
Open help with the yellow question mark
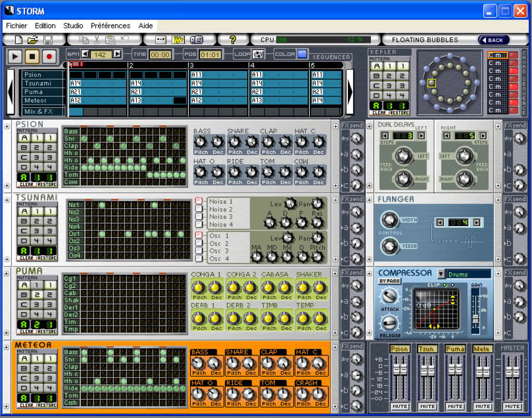[232, 40]
